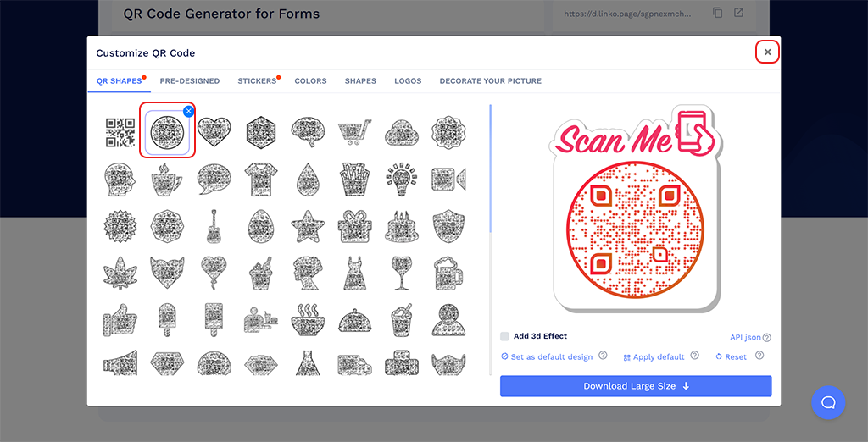Click the shapes list vertical scrollbar
Viewport: 868px width, 442px height.
490,169
